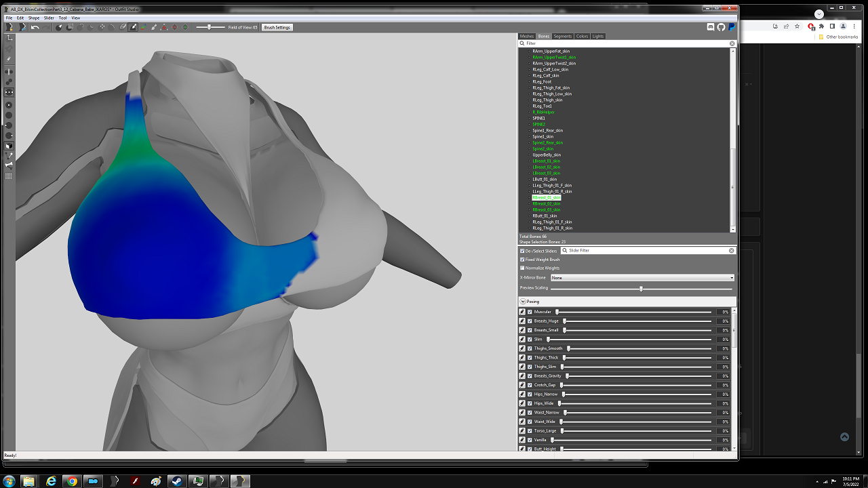Toggle the textured cube view icon
The height and width of the screenshot is (488, 868).
click(9, 146)
